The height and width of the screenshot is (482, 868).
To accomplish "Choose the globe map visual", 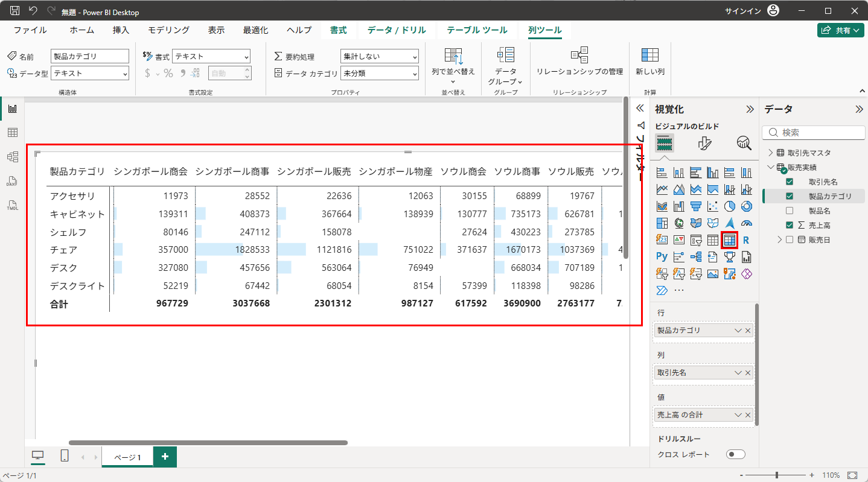I will (679, 223).
